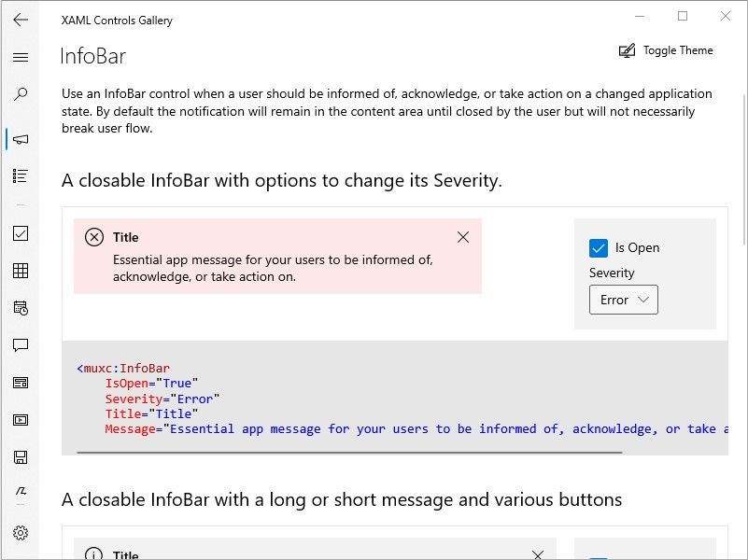Image resolution: width=748 pixels, height=560 pixels.
Task: Click the back arrow button
Action: pos(21,20)
